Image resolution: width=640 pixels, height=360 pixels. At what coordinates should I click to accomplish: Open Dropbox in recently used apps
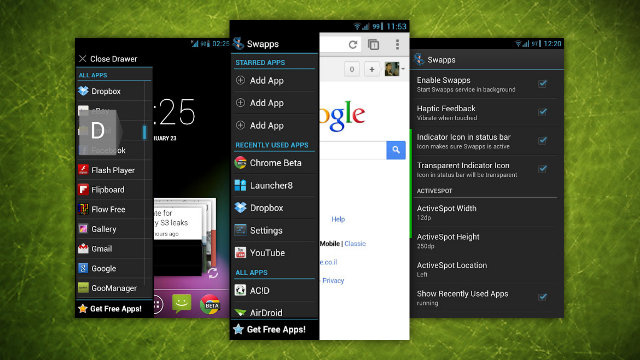click(274, 208)
